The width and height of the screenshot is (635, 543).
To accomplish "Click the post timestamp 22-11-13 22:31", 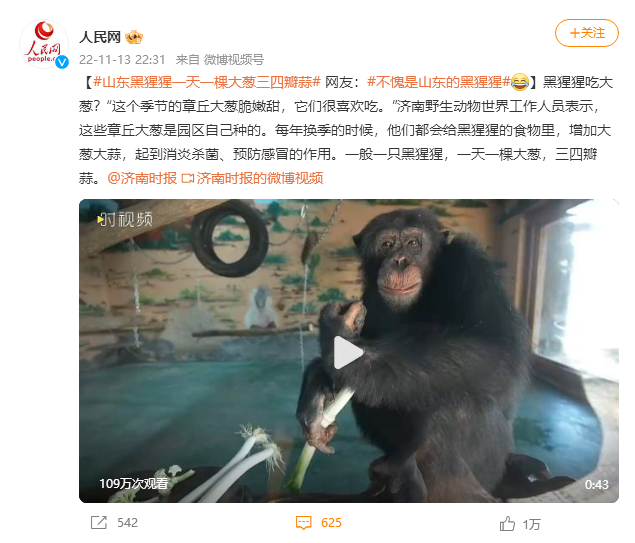I will point(122,60).
